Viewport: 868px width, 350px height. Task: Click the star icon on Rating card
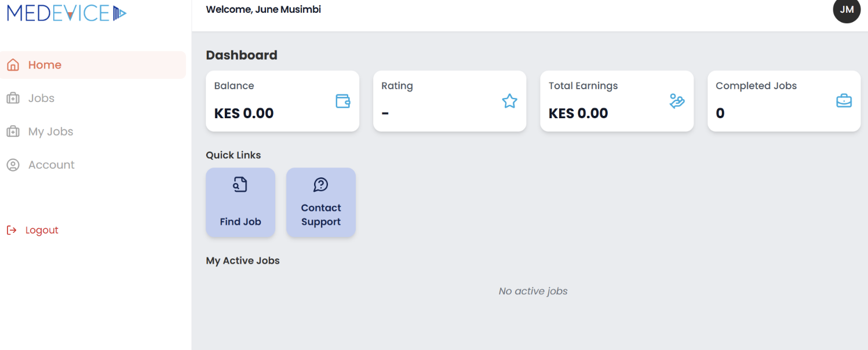(509, 101)
